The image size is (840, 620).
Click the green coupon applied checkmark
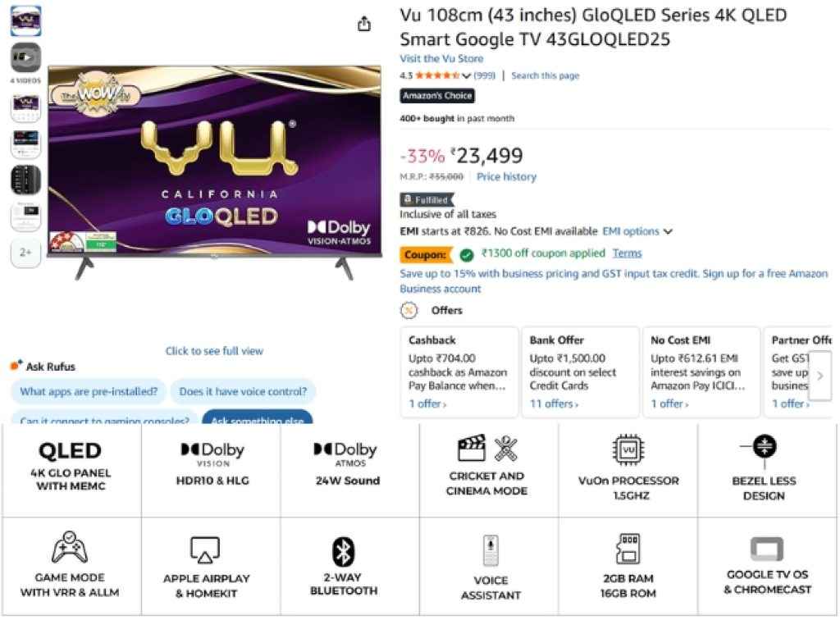click(466, 253)
